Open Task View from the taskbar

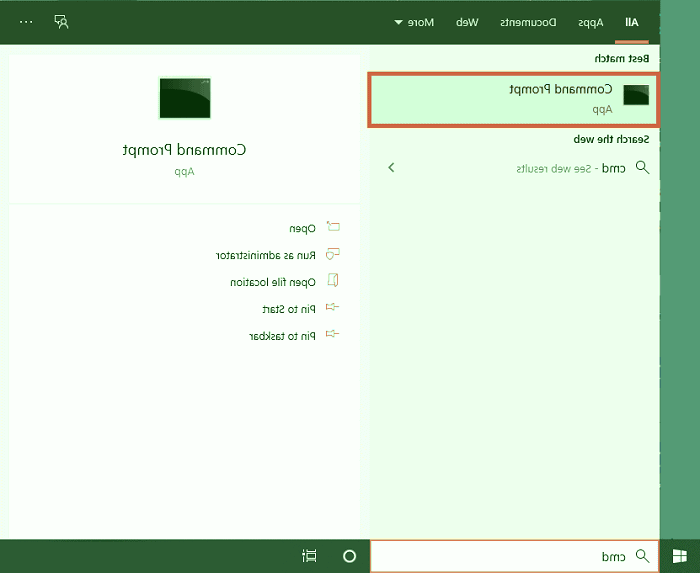[309, 556]
